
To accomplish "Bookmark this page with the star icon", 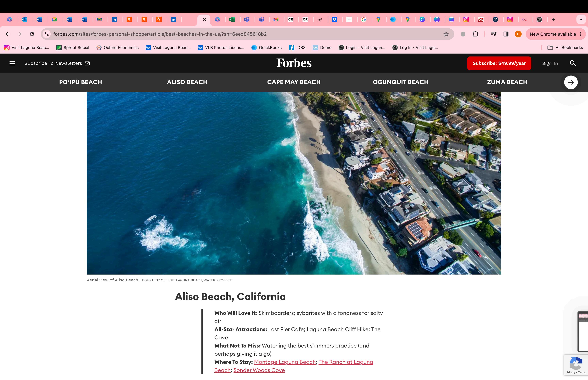I will [x=446, y=34].
